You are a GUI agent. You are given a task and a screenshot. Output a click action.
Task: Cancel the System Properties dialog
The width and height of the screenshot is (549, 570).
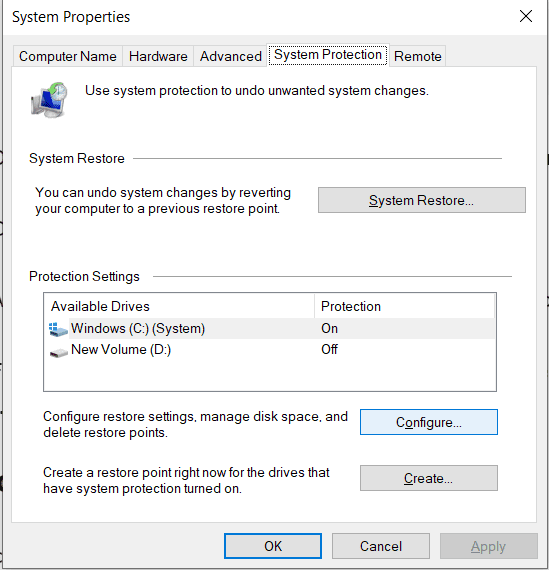click(x=381, y=546)
